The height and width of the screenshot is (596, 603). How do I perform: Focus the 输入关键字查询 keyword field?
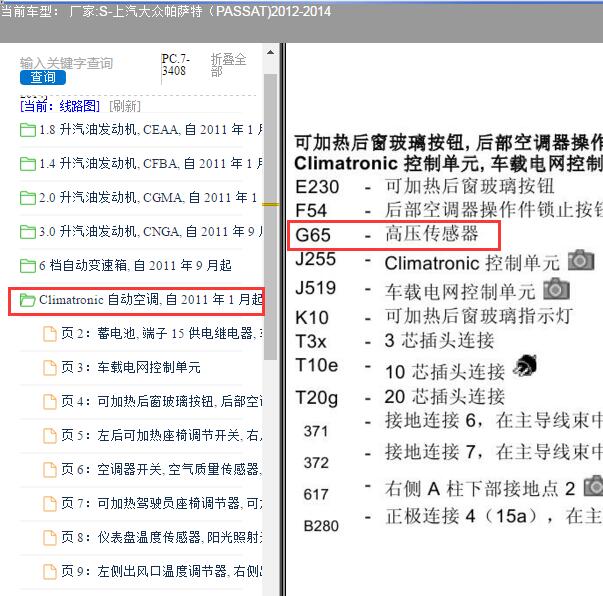(x=66, y=63)
